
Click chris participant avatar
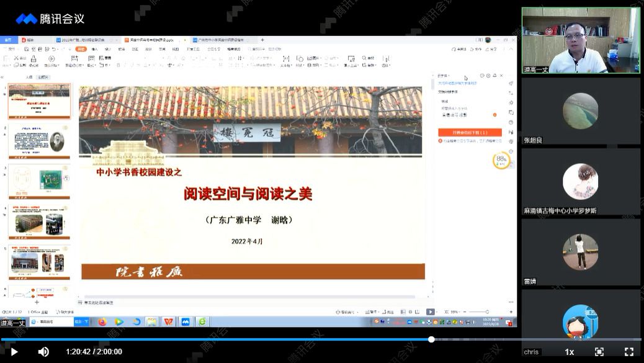click(x=580, y=322)
